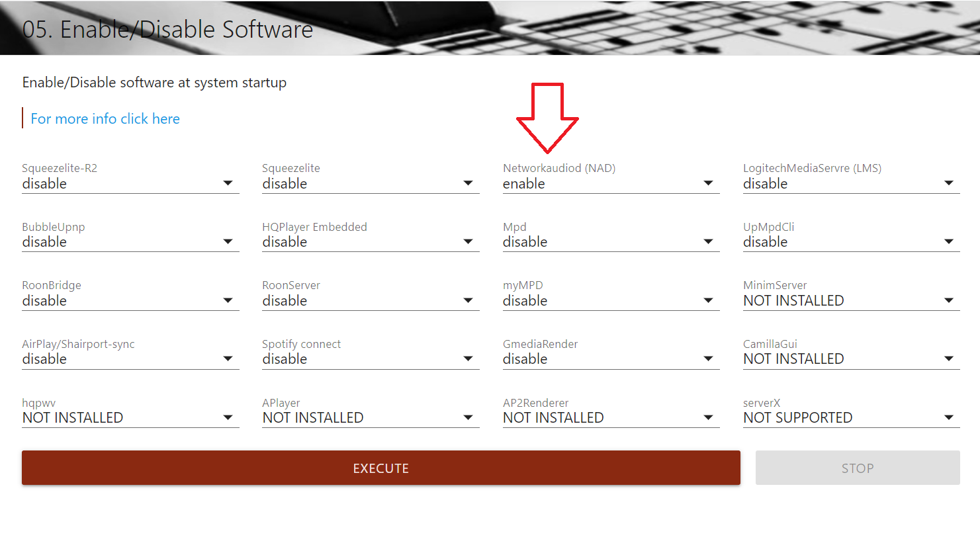
Task: Expand the Mpd startup dropdown
Action: 611,242
